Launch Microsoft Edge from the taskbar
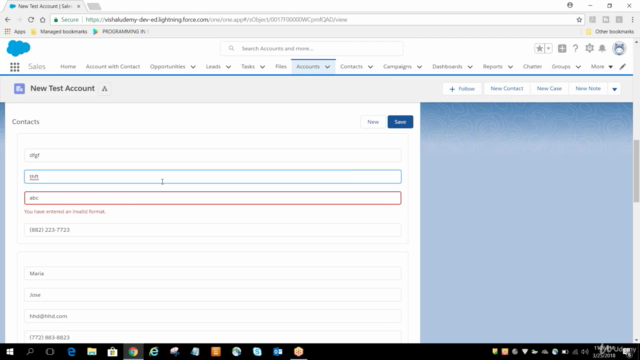 pos(71,352)
